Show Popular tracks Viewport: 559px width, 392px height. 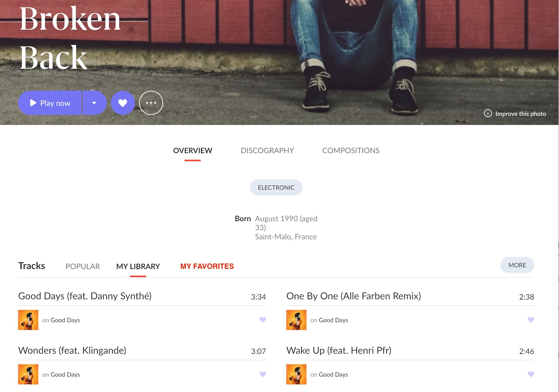pos(83,266)
